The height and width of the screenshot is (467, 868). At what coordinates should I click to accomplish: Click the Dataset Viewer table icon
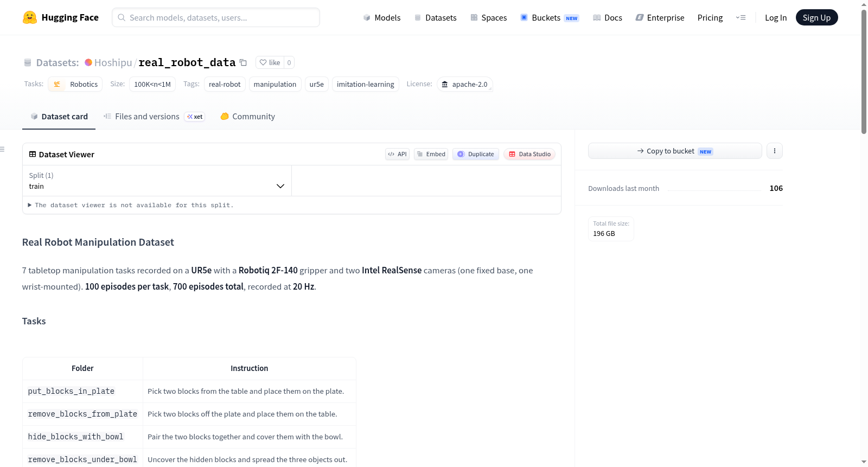coord(33,155)
